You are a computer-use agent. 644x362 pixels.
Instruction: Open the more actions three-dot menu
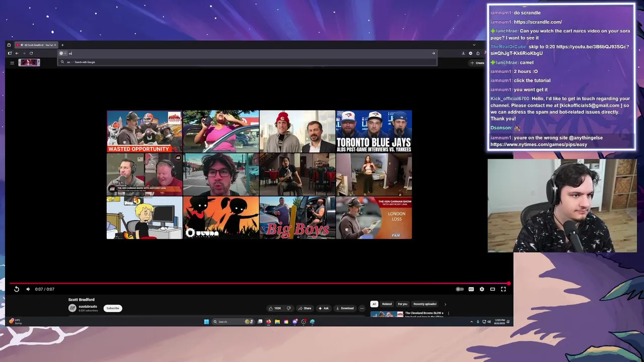pyautogui.click(x=362, y=308)
